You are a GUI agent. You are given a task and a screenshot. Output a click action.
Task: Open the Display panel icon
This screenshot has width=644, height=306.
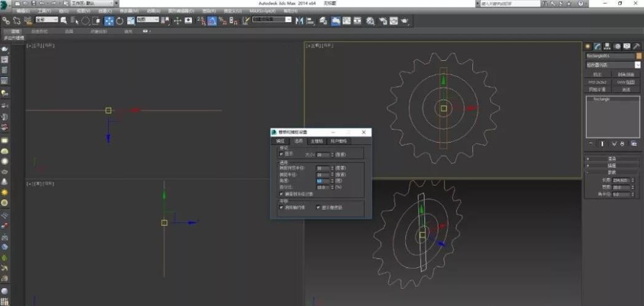pos(626,46)
